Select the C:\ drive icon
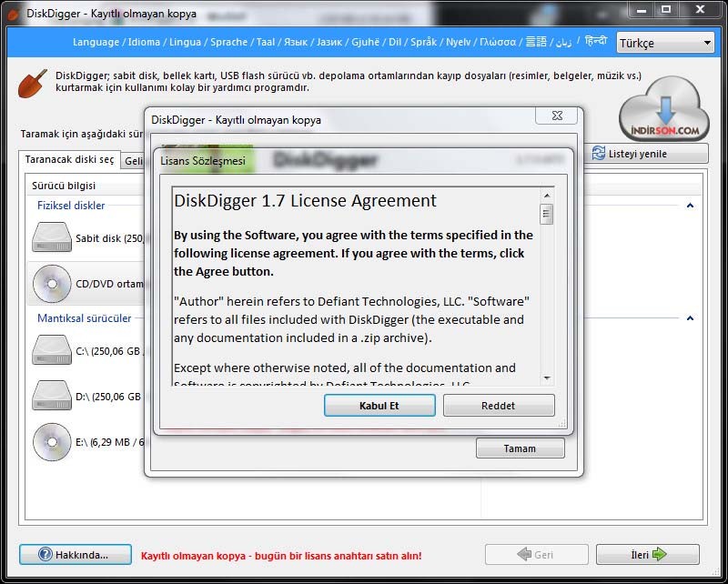Image resolution: width=728 pixels, height=584 pixels. (52, 350)
